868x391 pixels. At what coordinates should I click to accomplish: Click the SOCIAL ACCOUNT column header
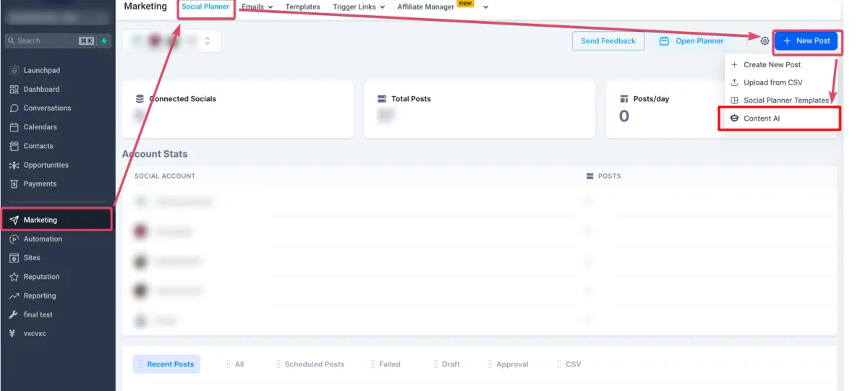[x=165, y=176]
